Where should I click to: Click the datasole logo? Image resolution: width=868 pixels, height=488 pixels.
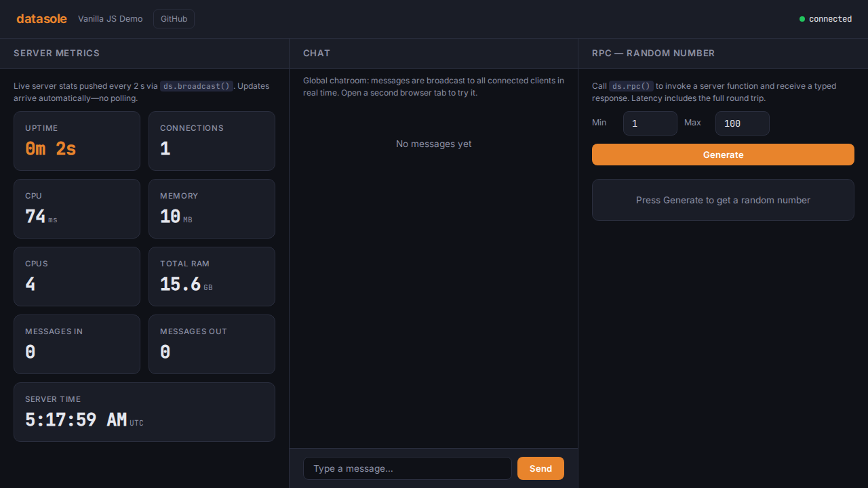41,19
